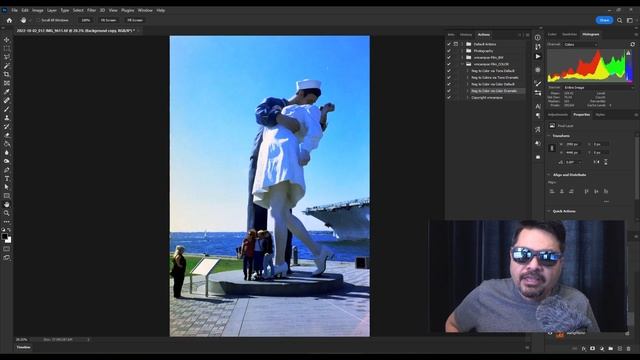Select the Rectangular Marquee tool
The height and width of the screenshot is (360, 640).
tap(7, 48)
